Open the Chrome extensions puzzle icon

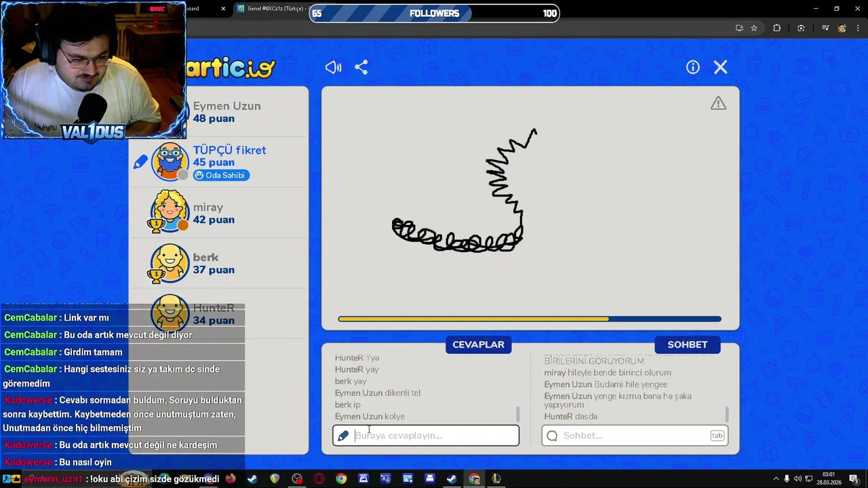pos(777,28)
